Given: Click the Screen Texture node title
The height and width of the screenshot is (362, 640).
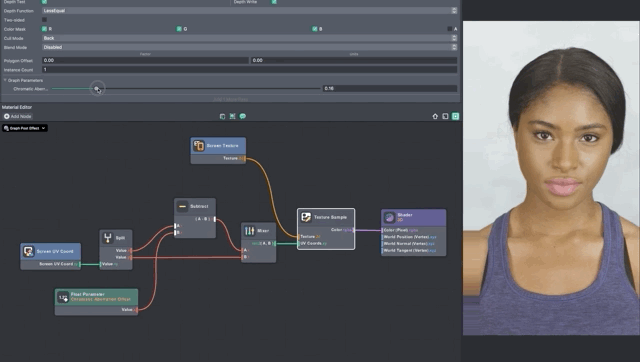Looking at the screenshot, I should (x=222, y=146).
